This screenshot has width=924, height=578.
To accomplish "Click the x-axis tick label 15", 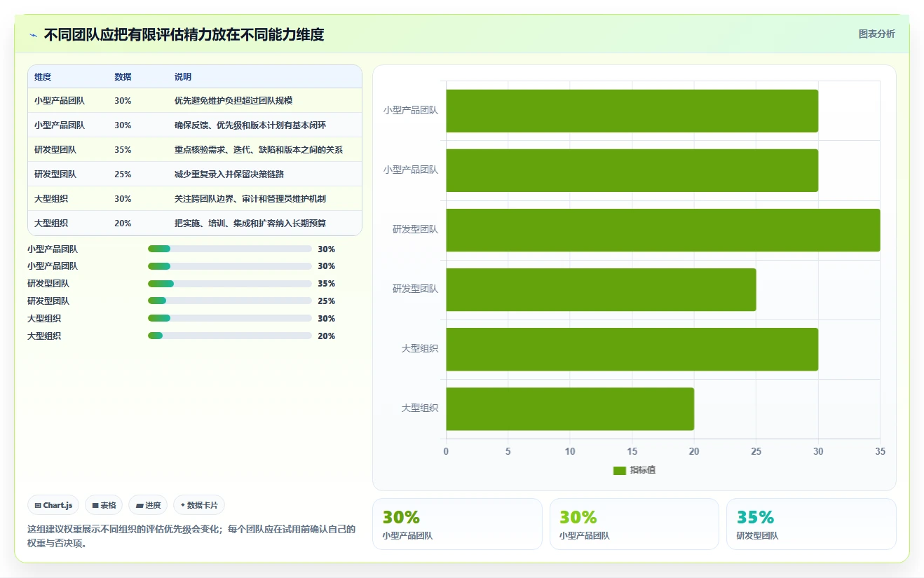I will tap(632, 452).
